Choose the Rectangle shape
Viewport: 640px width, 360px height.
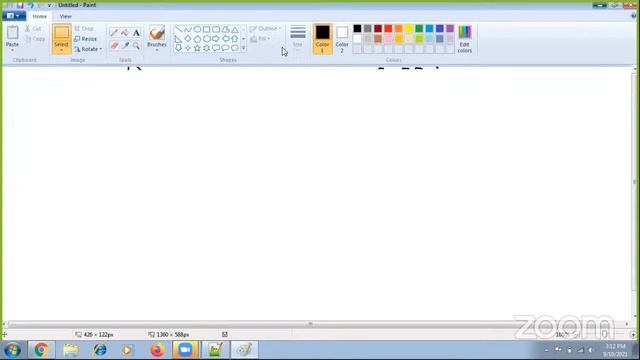coord(207,29)
